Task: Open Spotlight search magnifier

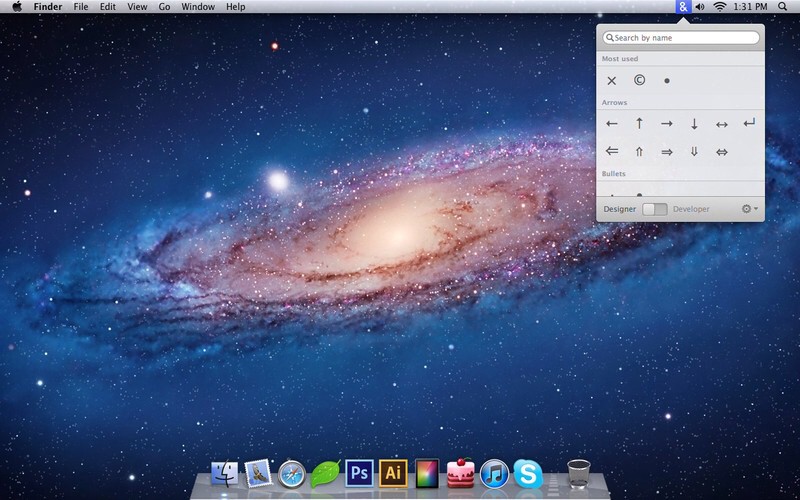Action: (782, 7)
